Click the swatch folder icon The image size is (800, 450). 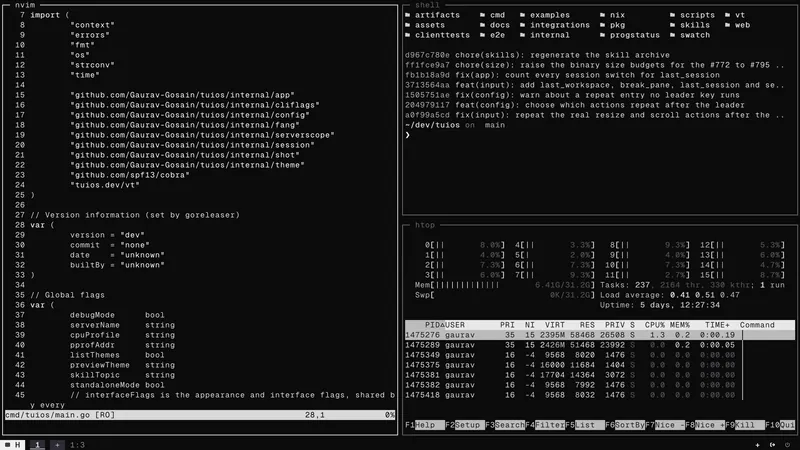coord(672,35)
